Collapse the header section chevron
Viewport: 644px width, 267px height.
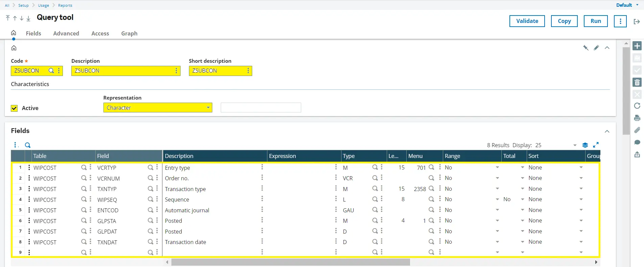coord(607,48)
